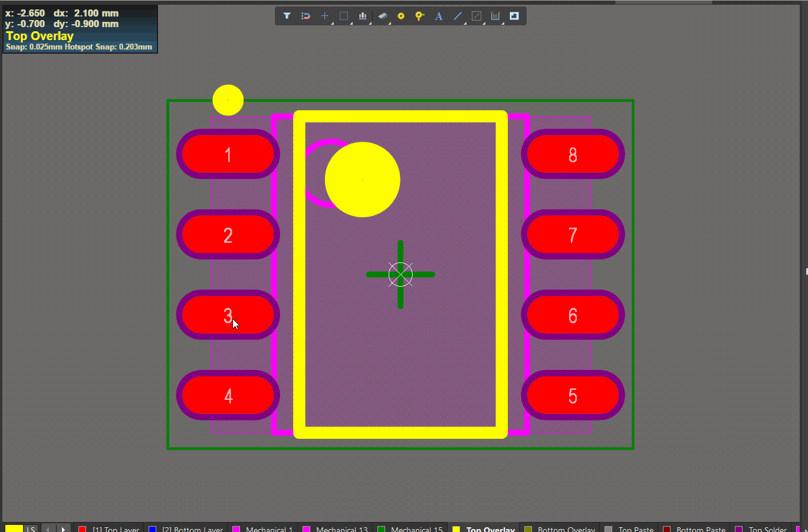Select the place via tool
Viewport: 808px width, 532px height.
pos(419,16)
